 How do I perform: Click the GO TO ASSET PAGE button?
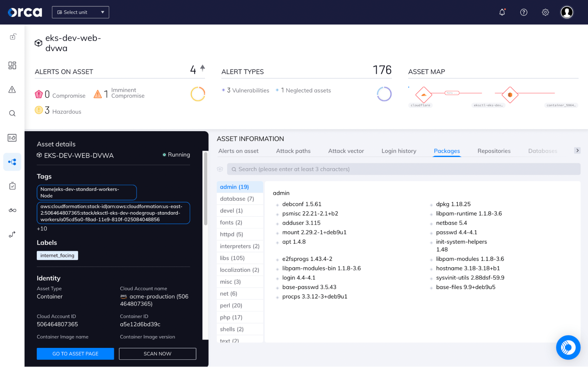75,353
